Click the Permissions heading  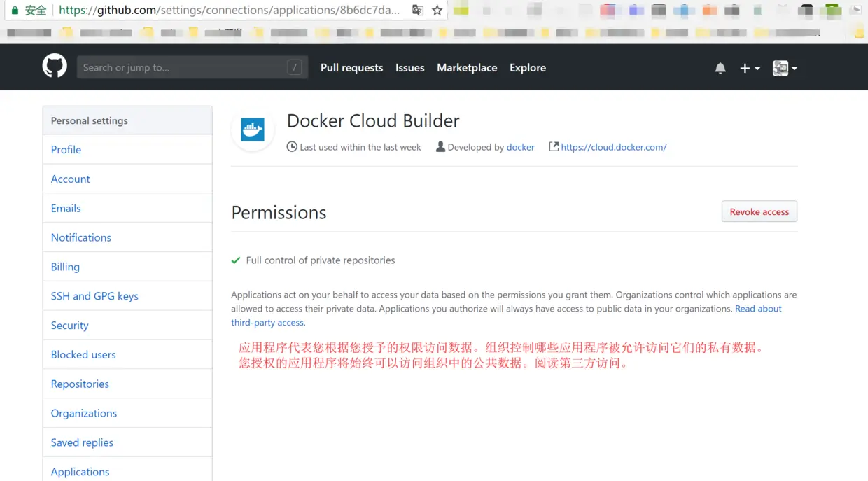tap(279, 212)
